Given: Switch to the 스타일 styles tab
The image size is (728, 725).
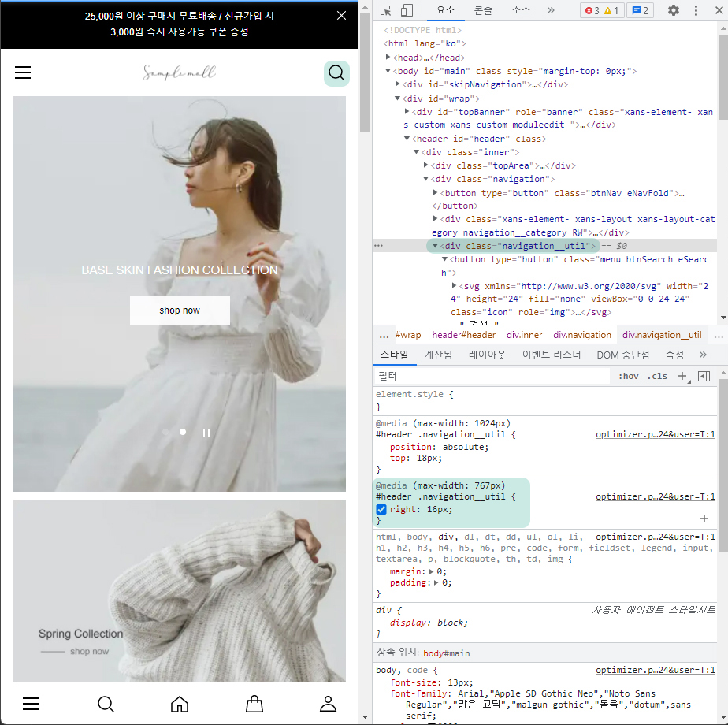Looking at the screenshot, I should pos(394,355).
